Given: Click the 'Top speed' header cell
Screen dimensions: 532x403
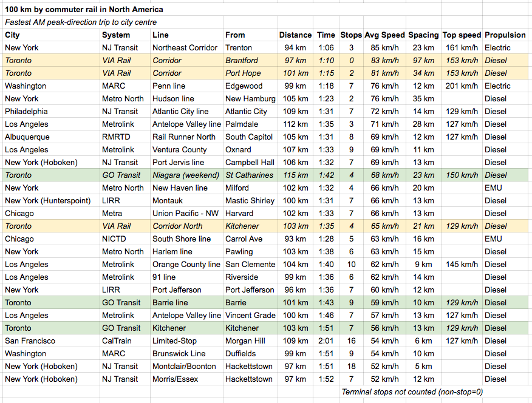Looking at the screenshot, I should [x=462, y=35].
